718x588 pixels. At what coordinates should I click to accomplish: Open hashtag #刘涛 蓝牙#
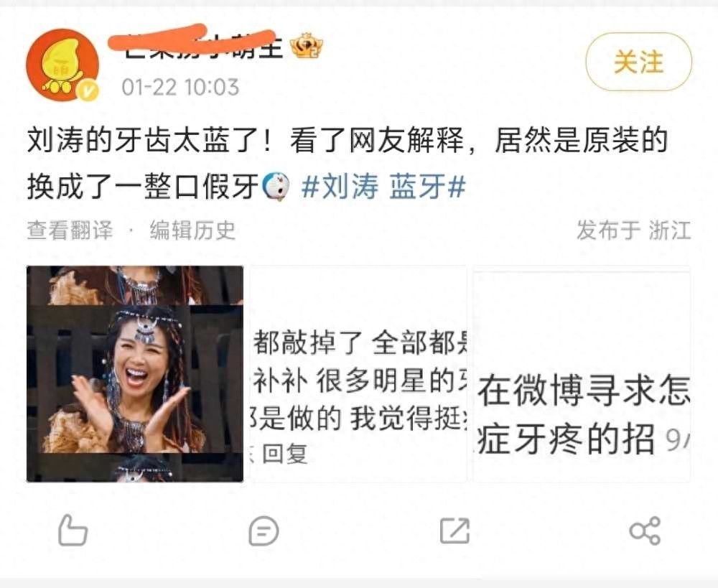[x=383, y=187]
